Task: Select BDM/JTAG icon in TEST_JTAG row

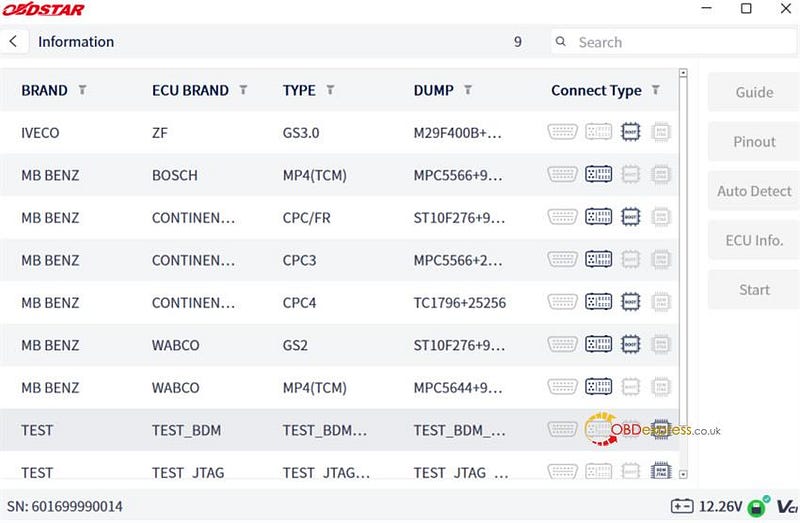Action: click(661, 470)
